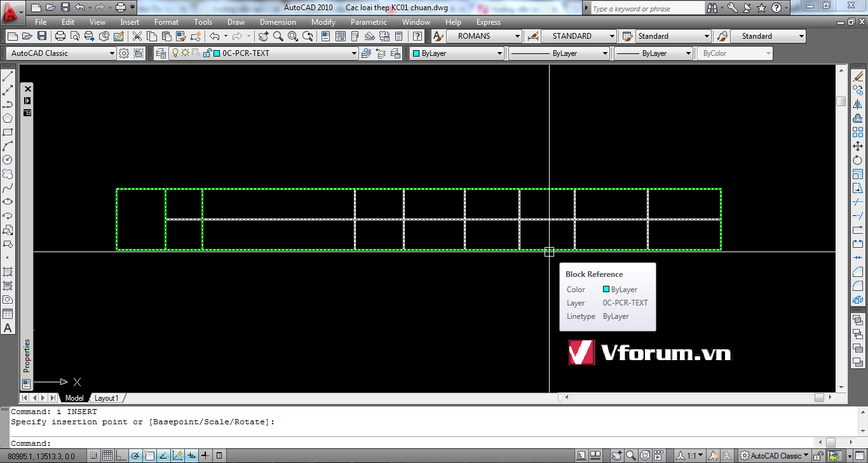The image size is (868, 463).
Task: Open the 0C-PCR-TEXT layer dropdown
Action: [263, 53]
